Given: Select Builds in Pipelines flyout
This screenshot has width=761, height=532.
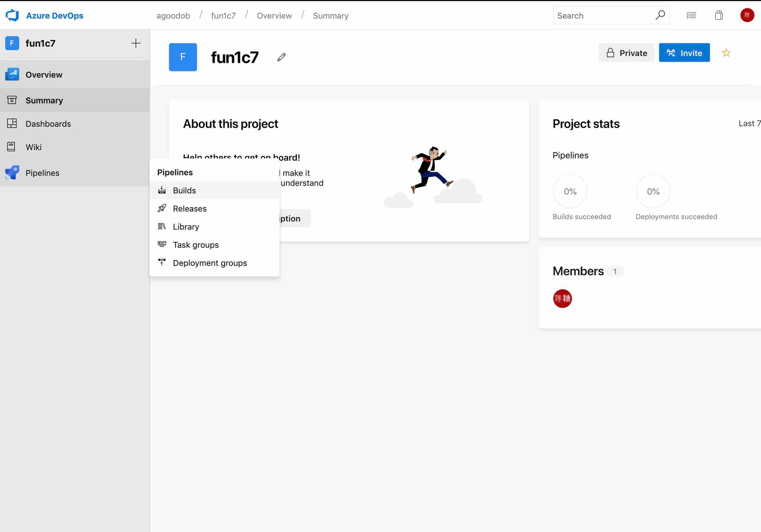Looking at the screenshot, I should [184, 191].
